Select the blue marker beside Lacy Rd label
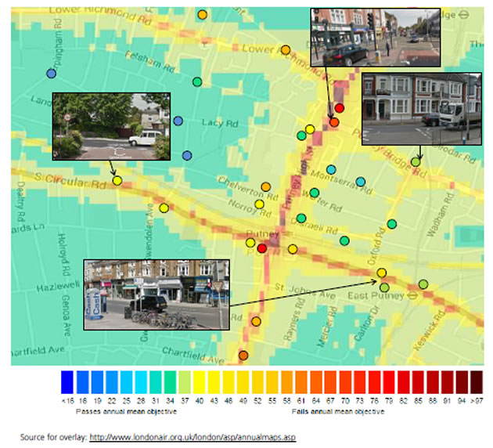The width and height of the screenshot is (493, 448). coord(178,121)
